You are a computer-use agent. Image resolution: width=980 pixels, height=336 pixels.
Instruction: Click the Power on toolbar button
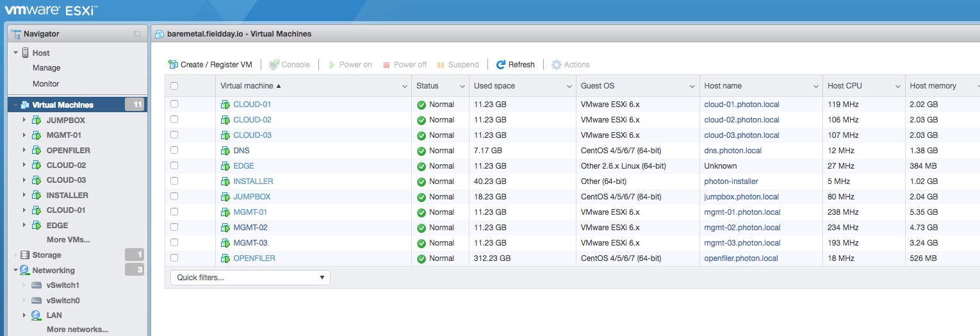(x=350, y=64)
